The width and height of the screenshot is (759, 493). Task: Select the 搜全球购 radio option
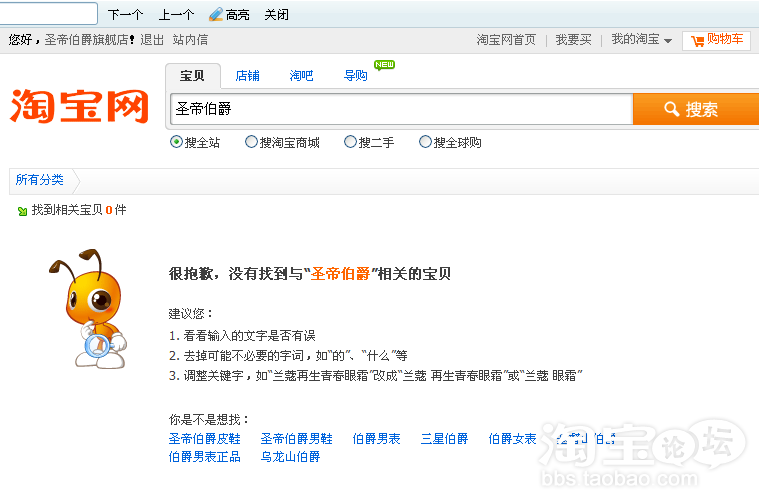(x=425, y=142)
